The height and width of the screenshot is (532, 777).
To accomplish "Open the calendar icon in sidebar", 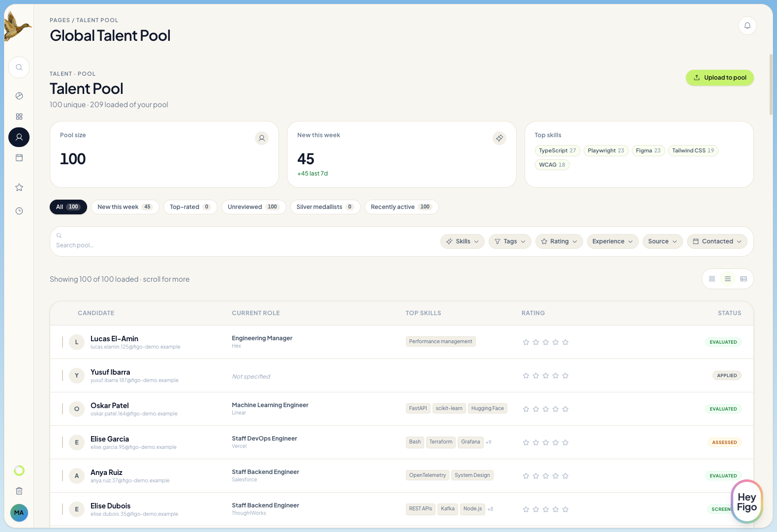I will [19, 158].
